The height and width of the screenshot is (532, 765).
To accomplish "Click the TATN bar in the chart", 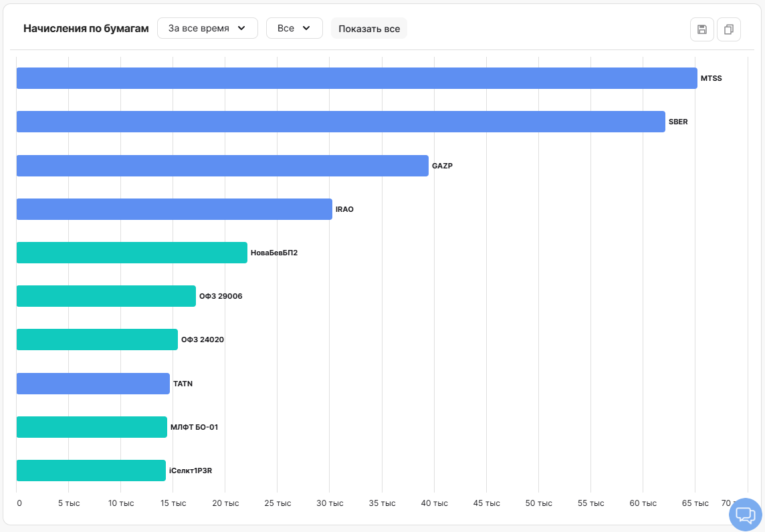I will coord(93,384).
